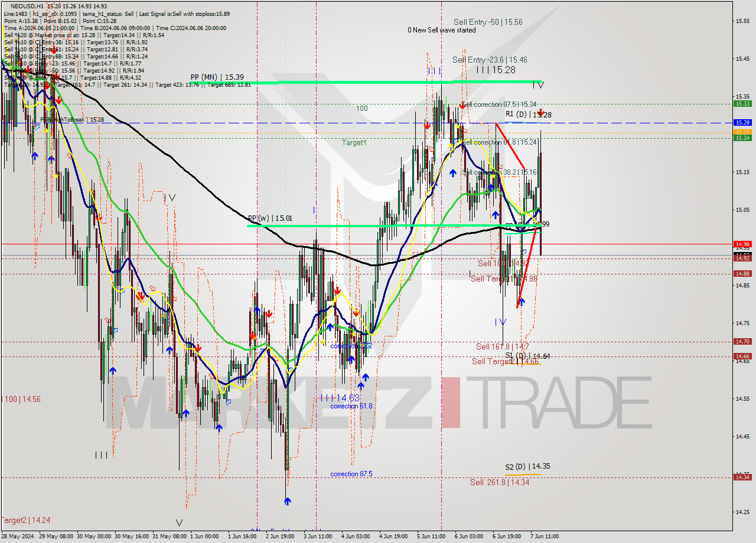Click the 14.55 price axis value
The image size is (756, 543).
pos(742,398)
